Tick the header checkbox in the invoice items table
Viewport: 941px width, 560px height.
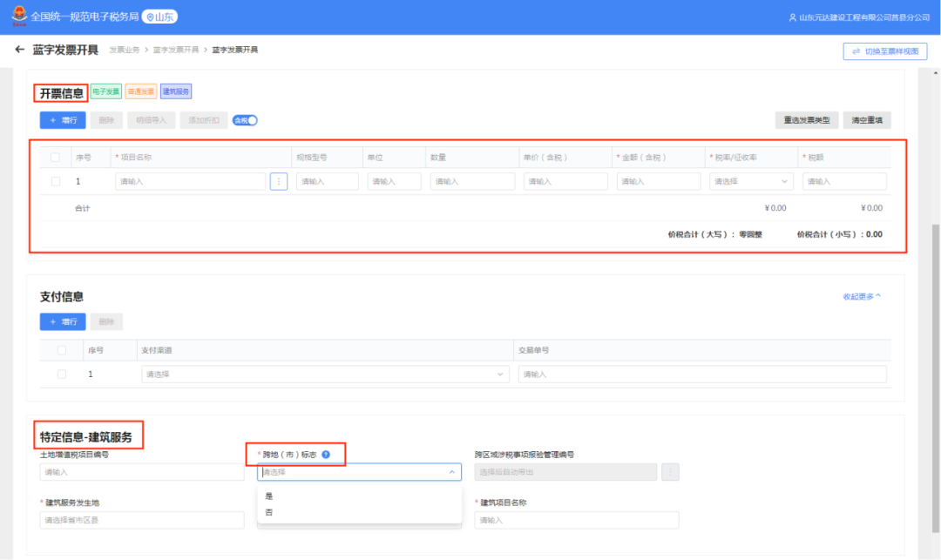pyautogui.click(x=55, y=157)
